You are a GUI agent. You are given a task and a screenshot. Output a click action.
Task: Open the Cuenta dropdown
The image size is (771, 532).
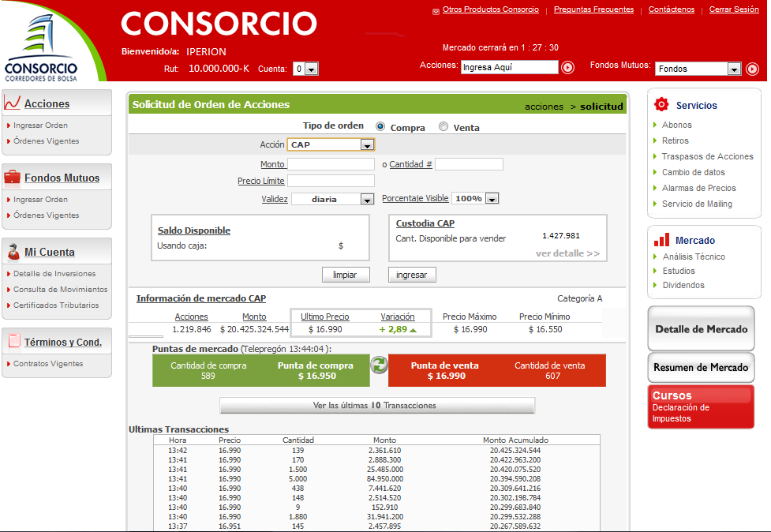(305, 69)
